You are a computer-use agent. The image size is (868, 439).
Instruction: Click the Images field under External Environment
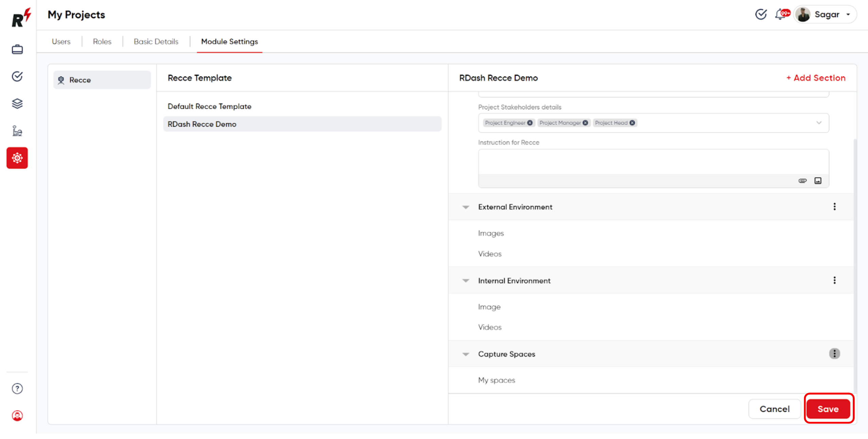(x=491, y=233)
